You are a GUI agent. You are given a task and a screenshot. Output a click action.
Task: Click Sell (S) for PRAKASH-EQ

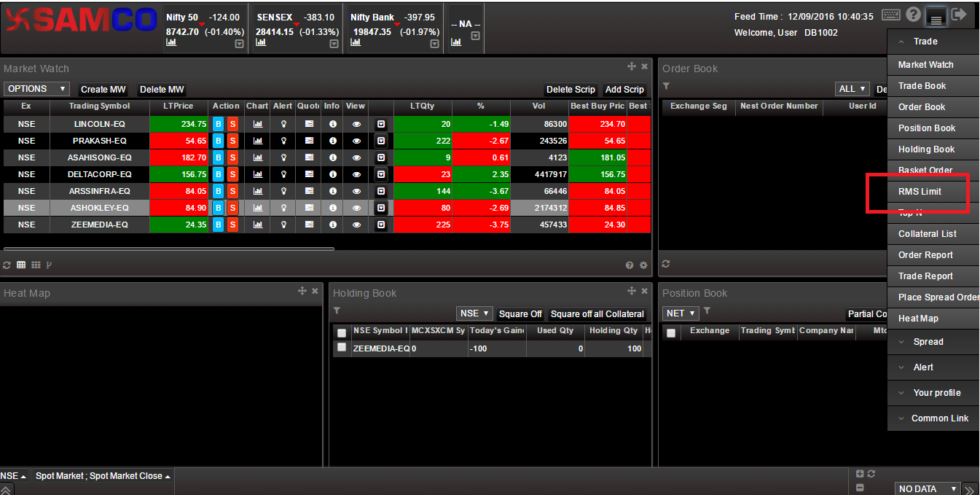click(x=232, y=141)
